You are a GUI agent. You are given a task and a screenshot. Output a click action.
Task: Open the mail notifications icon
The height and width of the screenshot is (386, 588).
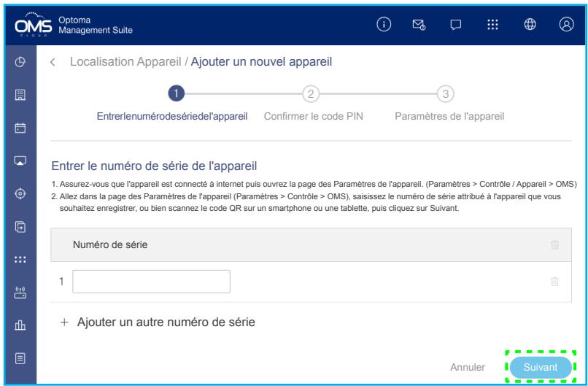coord(419,24)
